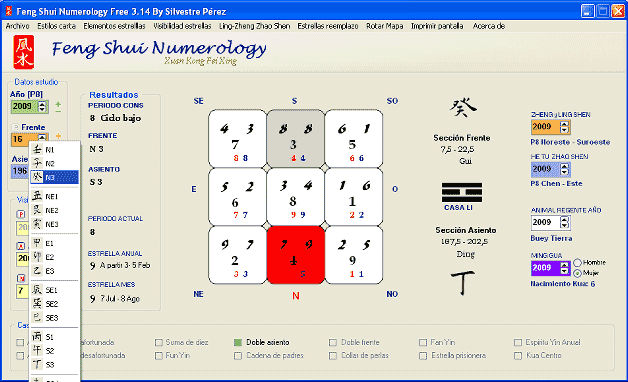Change the Animal Regente Año year spinner
This screenshot has width=628, height=382.
click(x=564, y=222)
